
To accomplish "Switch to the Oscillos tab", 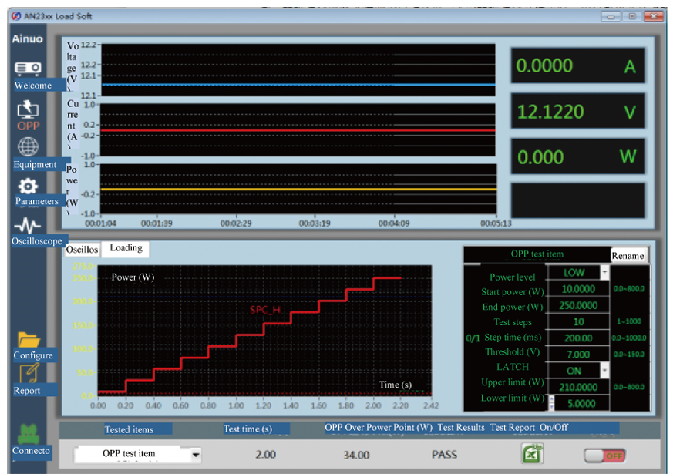I will point(82,250).
